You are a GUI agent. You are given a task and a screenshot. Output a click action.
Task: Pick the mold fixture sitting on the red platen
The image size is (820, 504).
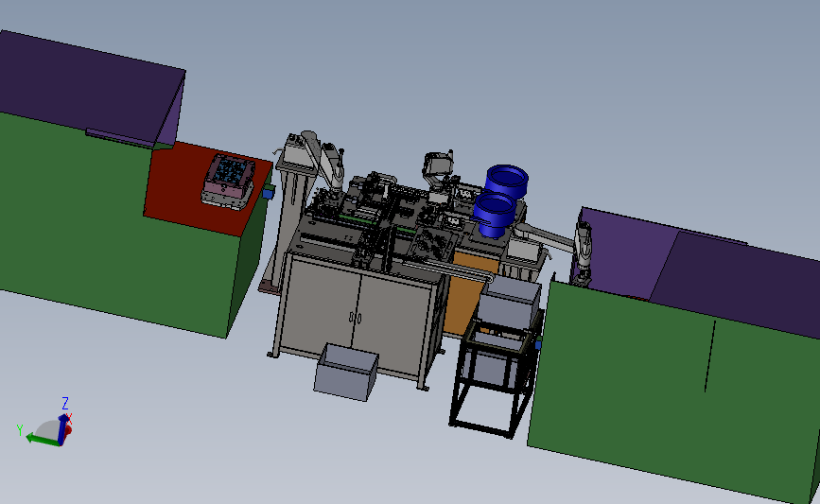pos(228,182)
